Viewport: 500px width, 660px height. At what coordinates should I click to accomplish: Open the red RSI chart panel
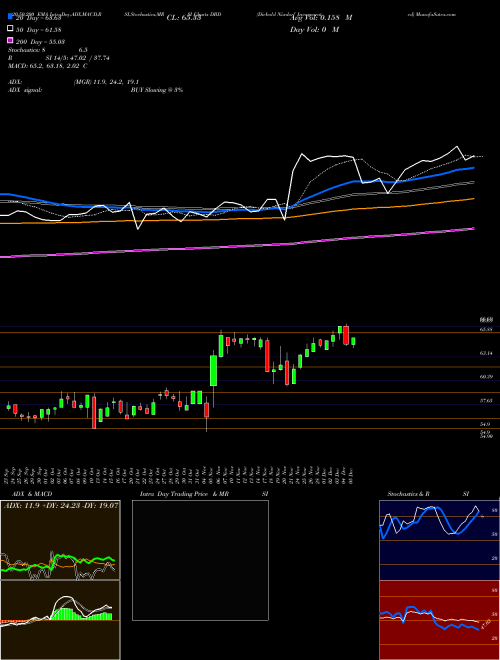pyautogui.click(x=439, y=620)
